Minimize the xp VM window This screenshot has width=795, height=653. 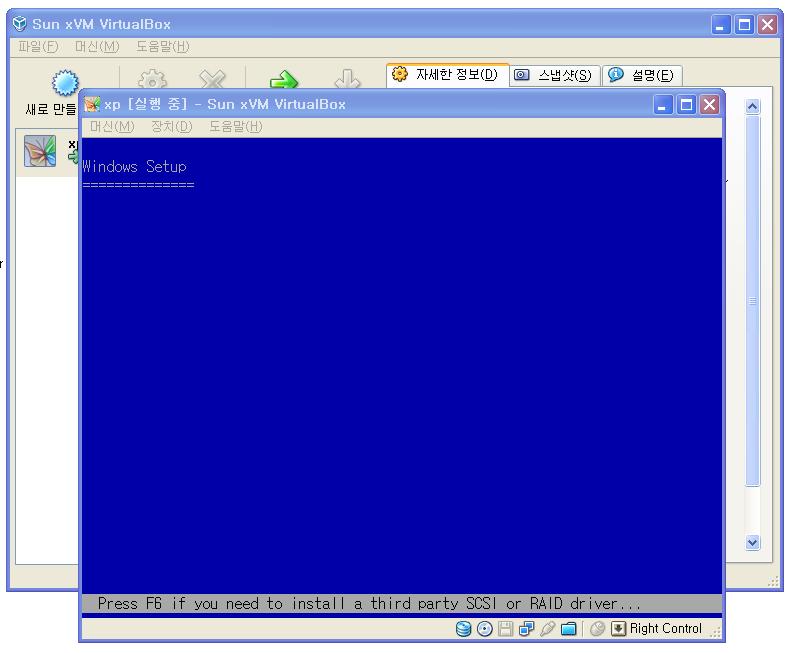click(x=662, y=105)
